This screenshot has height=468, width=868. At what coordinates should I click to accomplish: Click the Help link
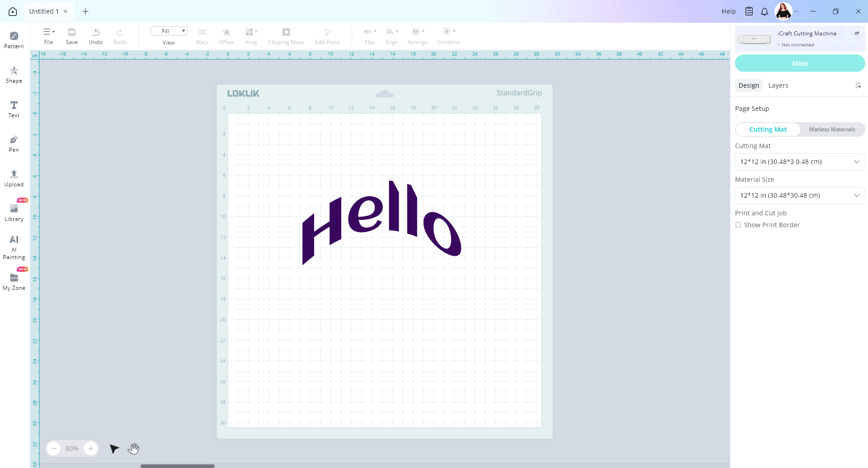coord(728,11)
